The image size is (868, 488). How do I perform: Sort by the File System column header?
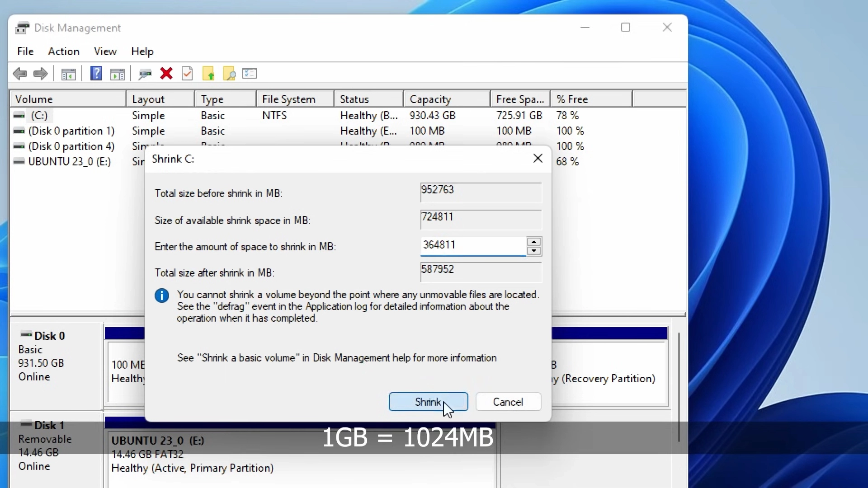(x=296, y=99)
